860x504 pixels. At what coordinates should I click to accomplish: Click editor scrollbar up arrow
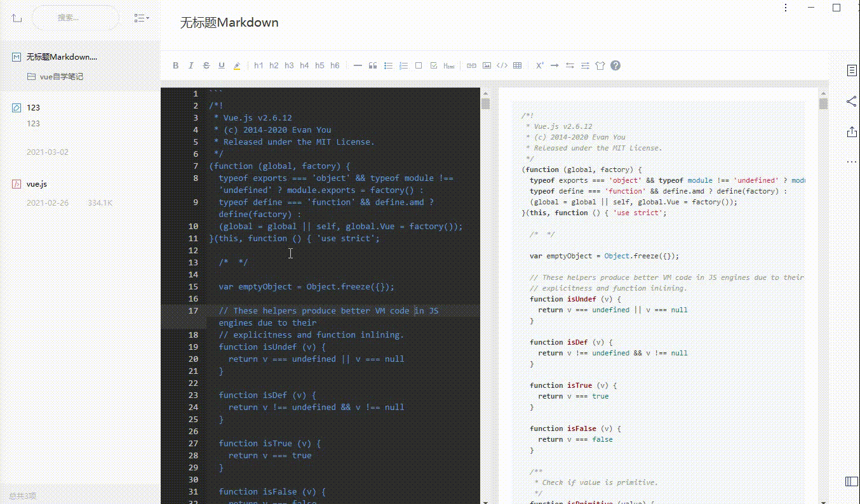click(x=485, y=93)
